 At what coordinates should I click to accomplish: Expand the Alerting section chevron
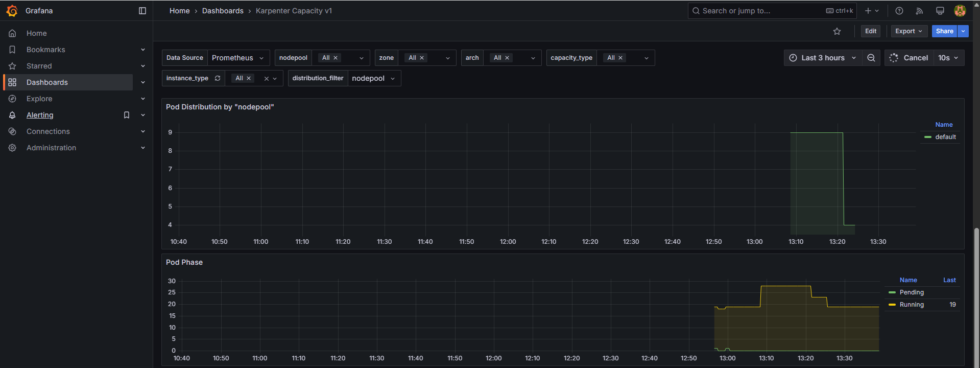click(143, 115)
